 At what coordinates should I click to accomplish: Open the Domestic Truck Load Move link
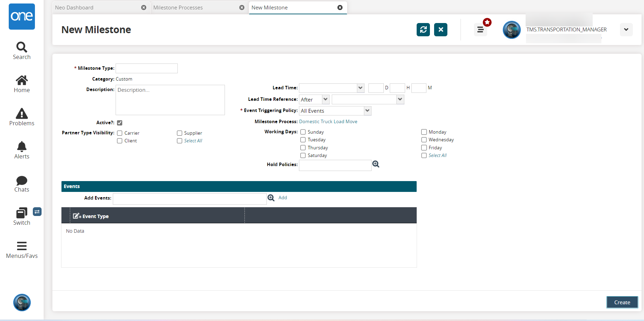tap(328, 122)
